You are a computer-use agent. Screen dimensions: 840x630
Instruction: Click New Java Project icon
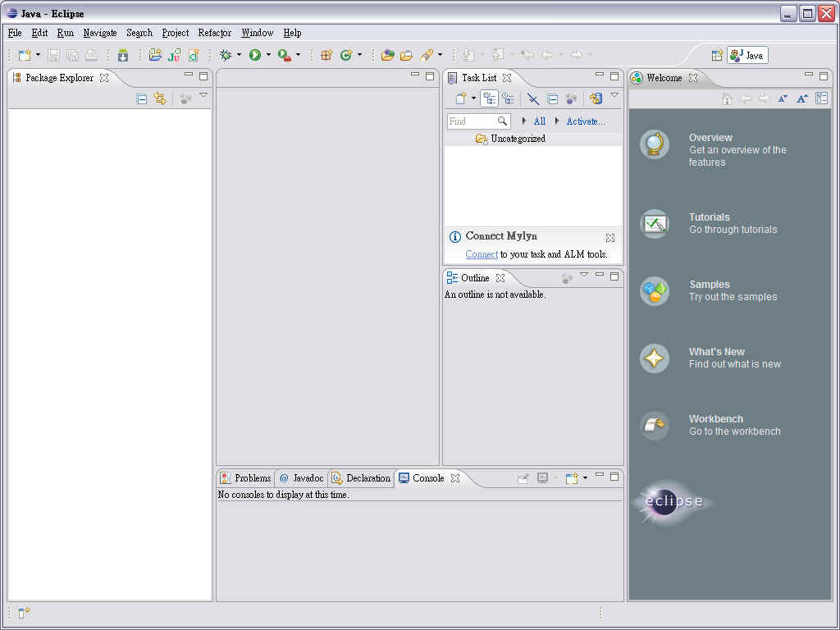pyautogui.click(x=155, y=55)
